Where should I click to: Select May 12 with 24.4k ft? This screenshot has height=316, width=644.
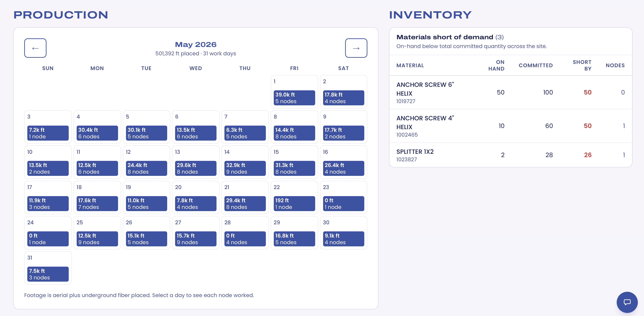coord(146,162)
